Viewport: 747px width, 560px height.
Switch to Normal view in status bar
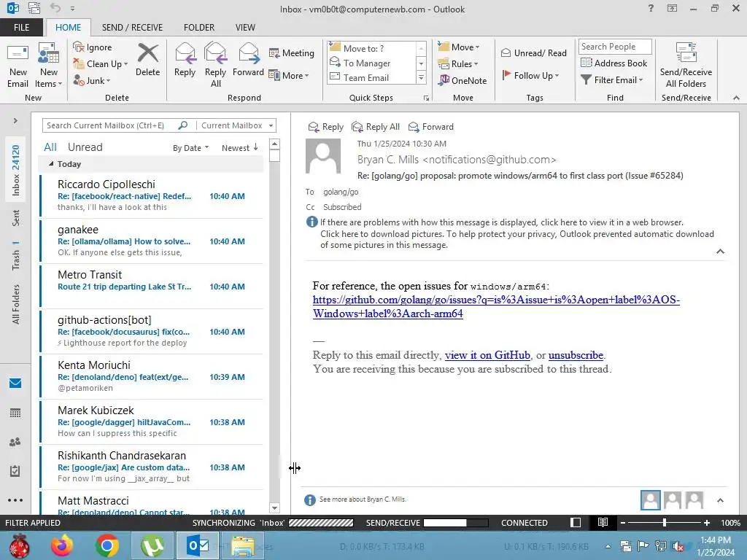click(576, 522)
